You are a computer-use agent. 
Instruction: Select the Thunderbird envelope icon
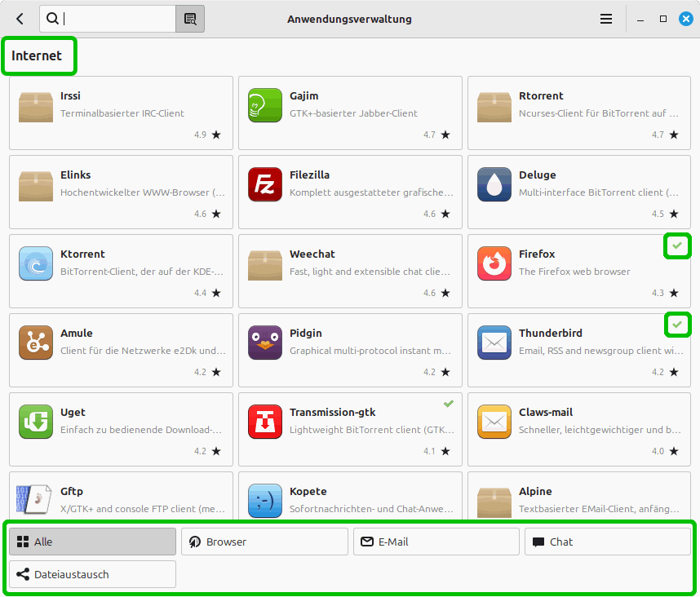[494, 343]
